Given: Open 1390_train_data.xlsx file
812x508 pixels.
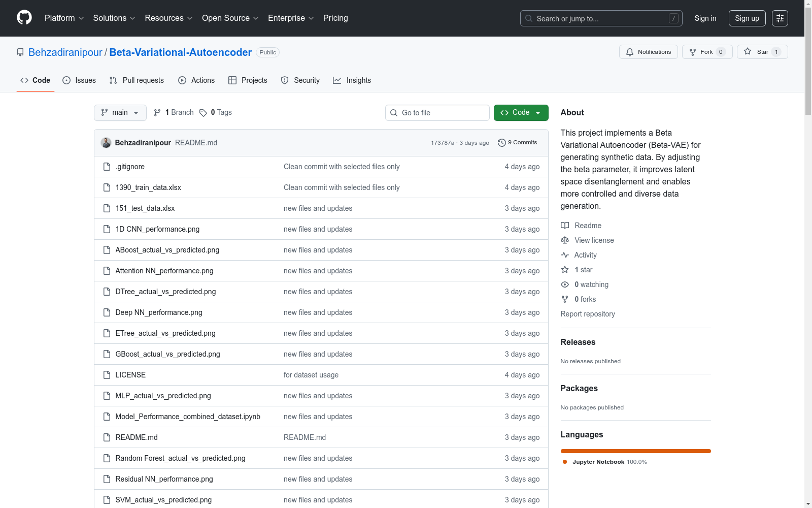Looking at the screenshot, I should point(148,187).
